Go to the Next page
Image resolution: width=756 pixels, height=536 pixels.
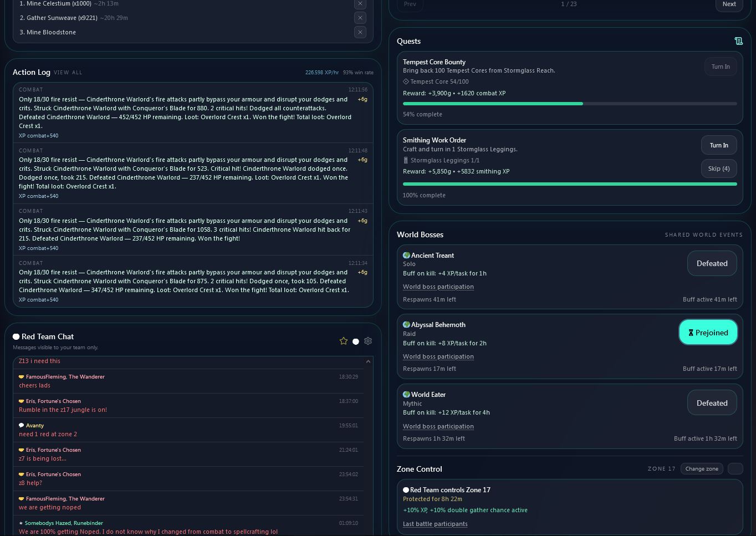point(729,4)
